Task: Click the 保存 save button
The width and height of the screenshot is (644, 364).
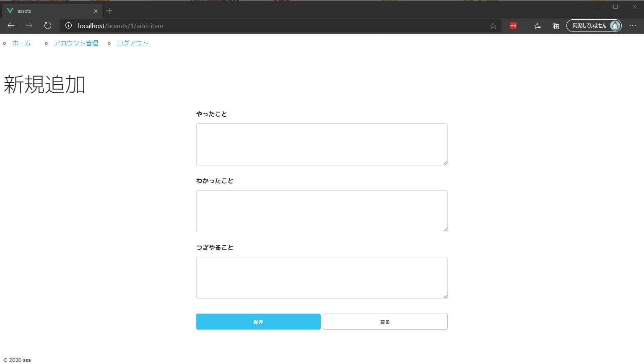Action: pyautogui.click(x=258, y=321)
